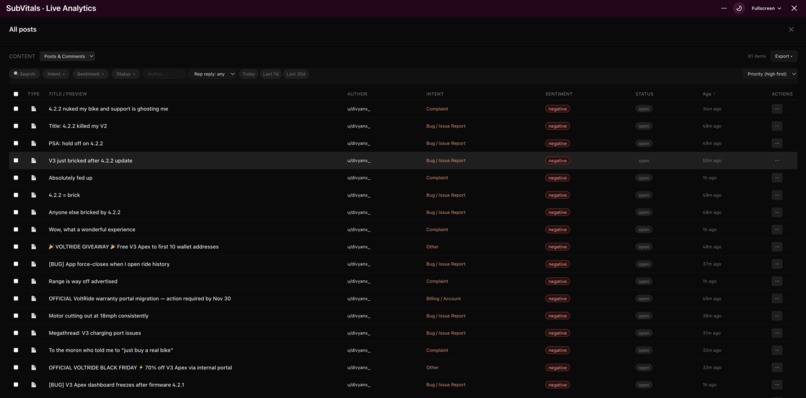The image size is (806, 398).
Task: Tick the select-all checkbox in table header
Action: pos(16,94)
